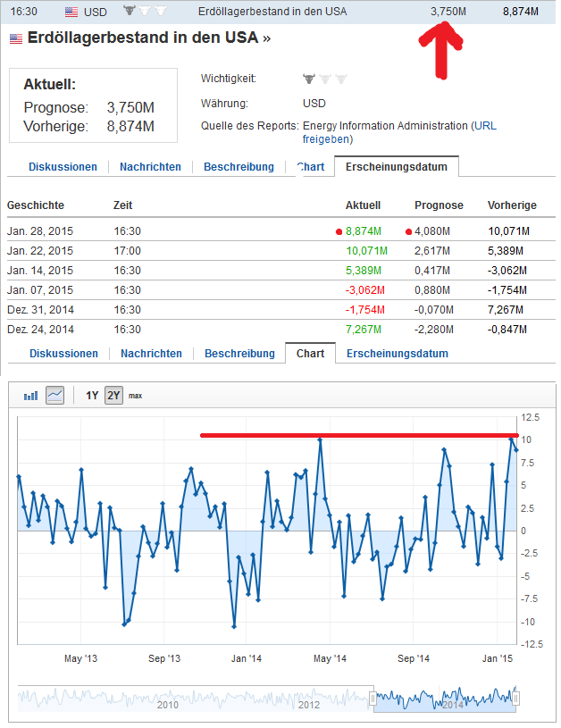The width and height of the screenshot is (561, 728).
Task: Click actual value 7,267M in green
Action: (364, 330)
